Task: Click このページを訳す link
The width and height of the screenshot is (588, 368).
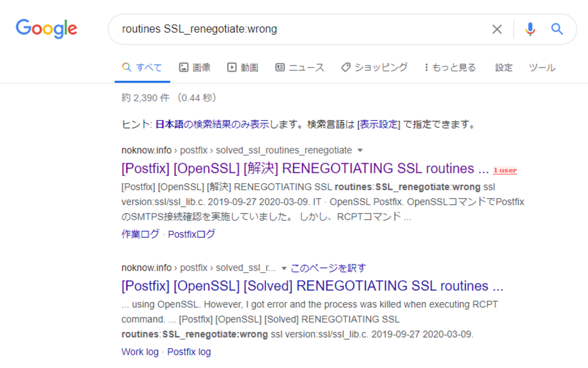Action: 328,268
